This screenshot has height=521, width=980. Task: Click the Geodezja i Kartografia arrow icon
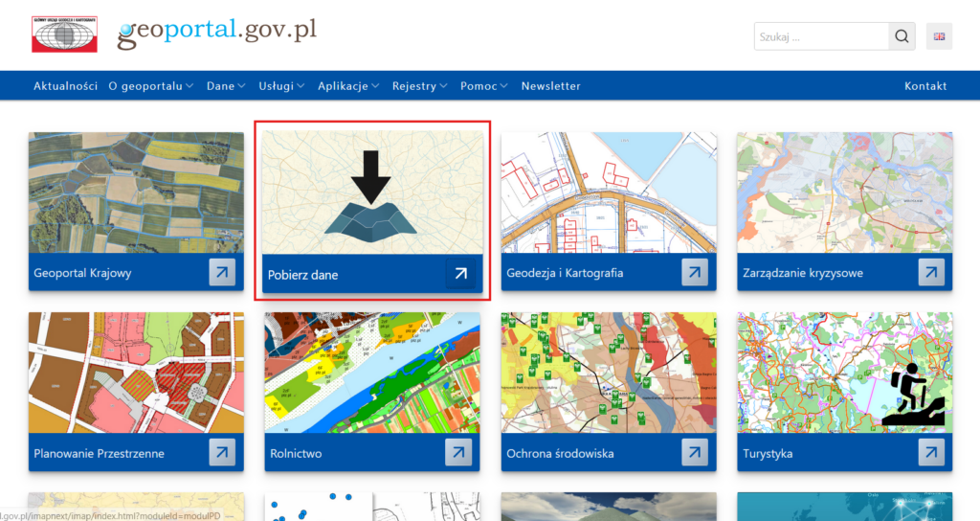click(695, 272)
